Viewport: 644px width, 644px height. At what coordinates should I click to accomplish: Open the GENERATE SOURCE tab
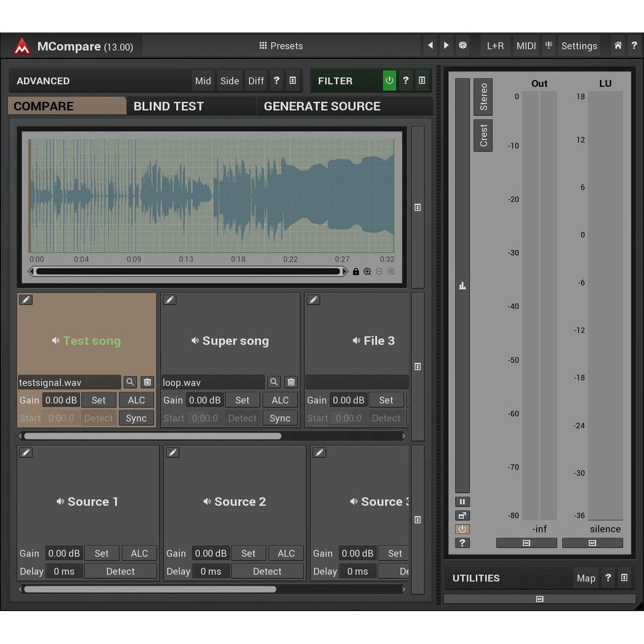point(322,106)
